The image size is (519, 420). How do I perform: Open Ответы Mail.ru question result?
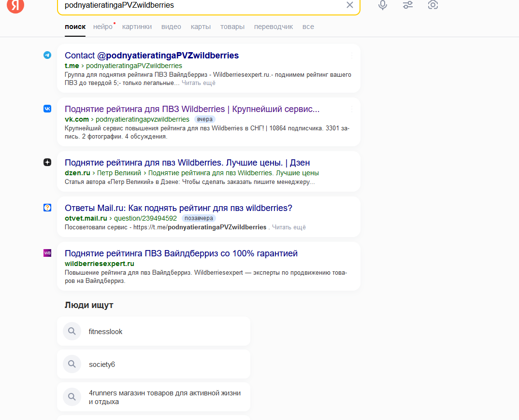coord(178,208)
